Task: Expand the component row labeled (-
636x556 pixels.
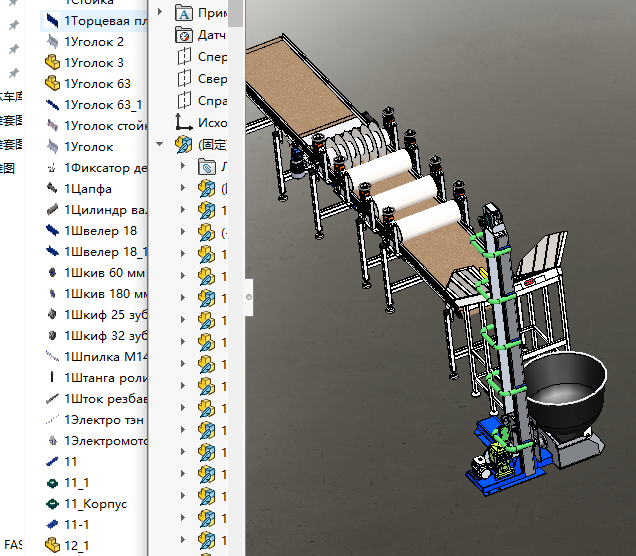Action: [183, 231]
